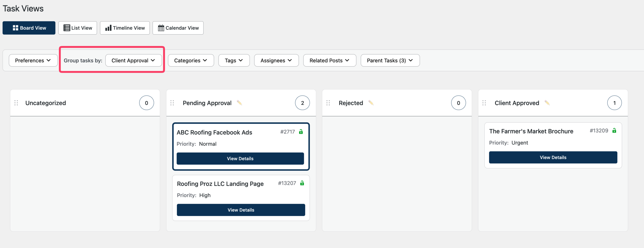Switch to Timeline View

[x=125, y=28]
